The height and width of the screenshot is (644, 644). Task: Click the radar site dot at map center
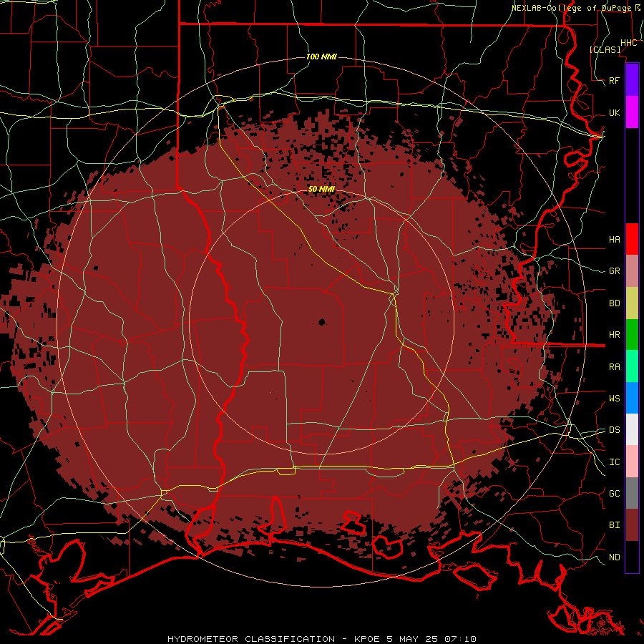click(321, 322)
